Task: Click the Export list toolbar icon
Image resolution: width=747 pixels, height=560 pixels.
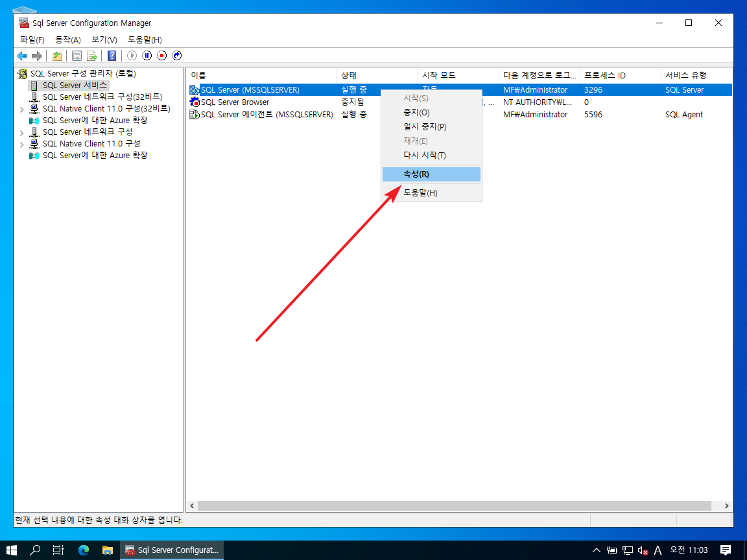Action: coord(92,56)
